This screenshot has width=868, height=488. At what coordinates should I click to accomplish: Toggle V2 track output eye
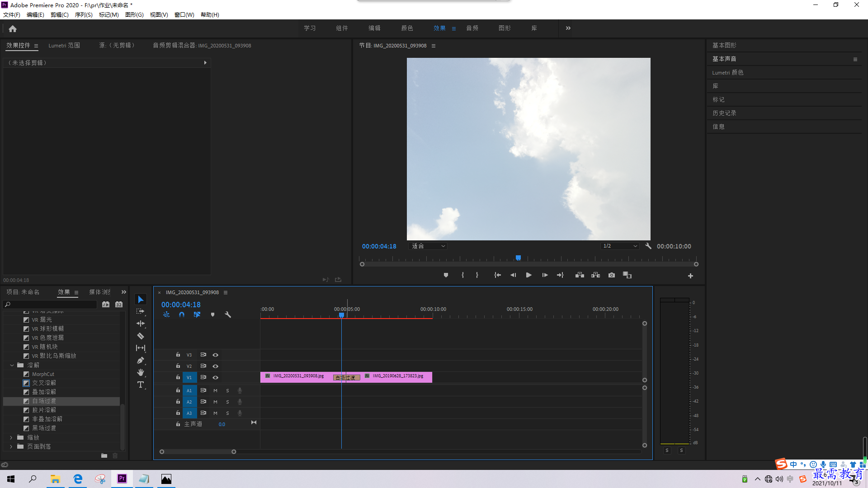pos(216,366)
